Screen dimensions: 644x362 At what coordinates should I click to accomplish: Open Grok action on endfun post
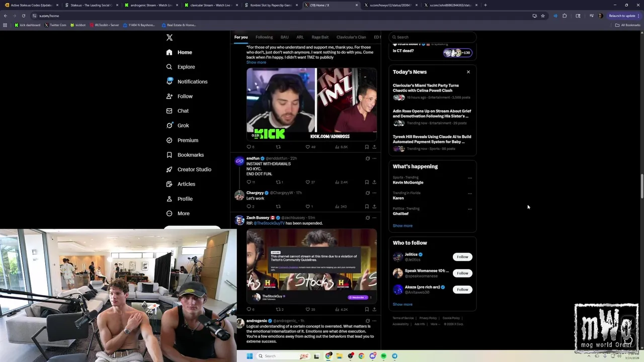[x=368, y=158]
